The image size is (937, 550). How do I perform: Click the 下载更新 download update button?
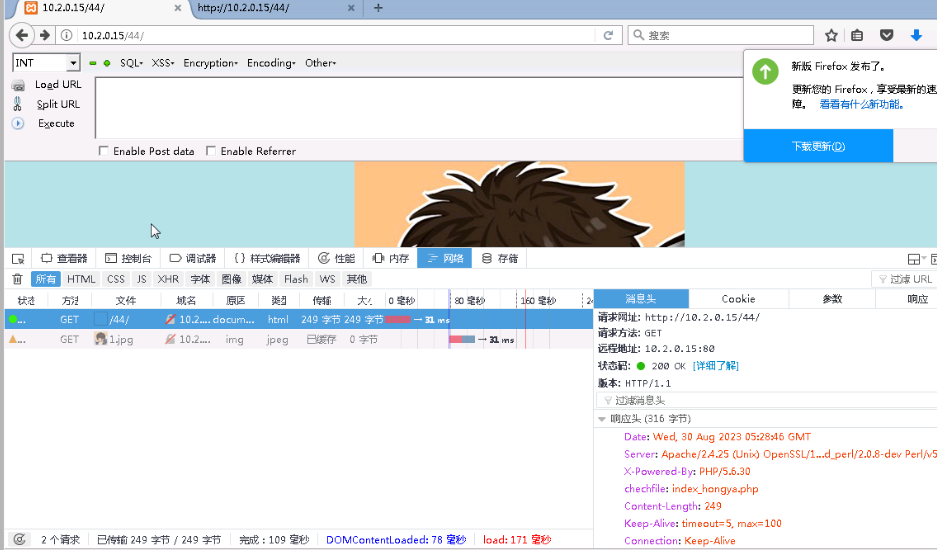[818, 146]
